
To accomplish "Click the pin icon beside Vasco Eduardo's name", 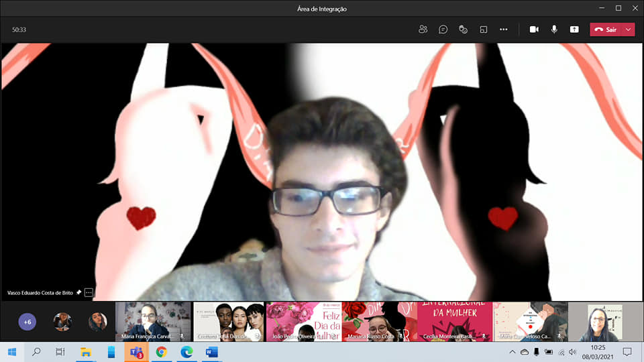I will point(78,293).
